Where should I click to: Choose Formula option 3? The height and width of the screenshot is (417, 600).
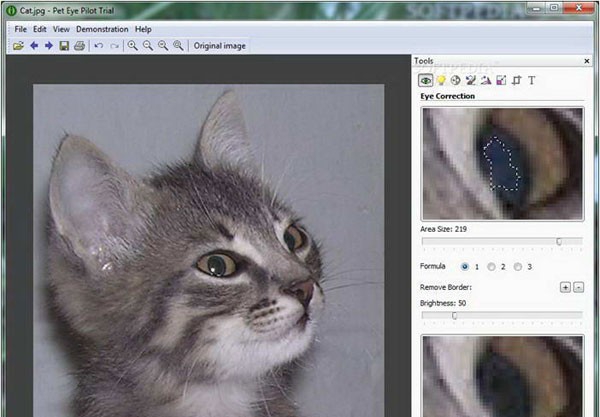click(518, 267)
